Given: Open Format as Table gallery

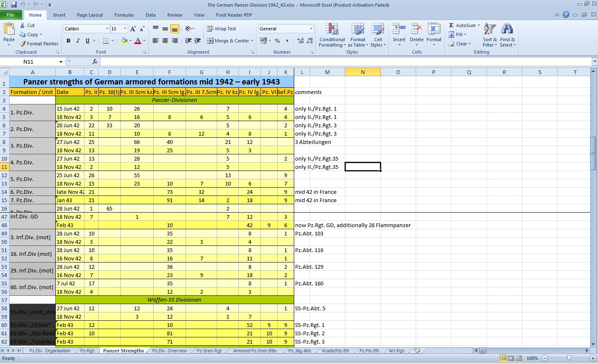Looking at the screenshot, I should click(358, 35).
